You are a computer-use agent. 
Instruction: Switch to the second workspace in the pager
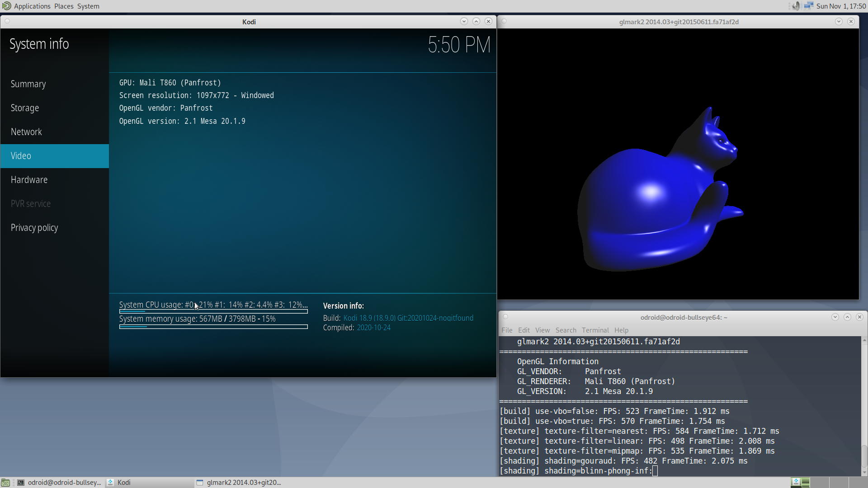[820, 483]
